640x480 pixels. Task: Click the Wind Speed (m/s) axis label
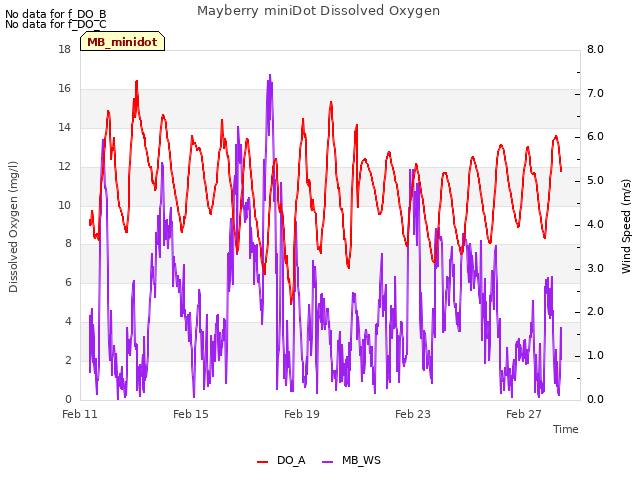click(x=626, y=226)
